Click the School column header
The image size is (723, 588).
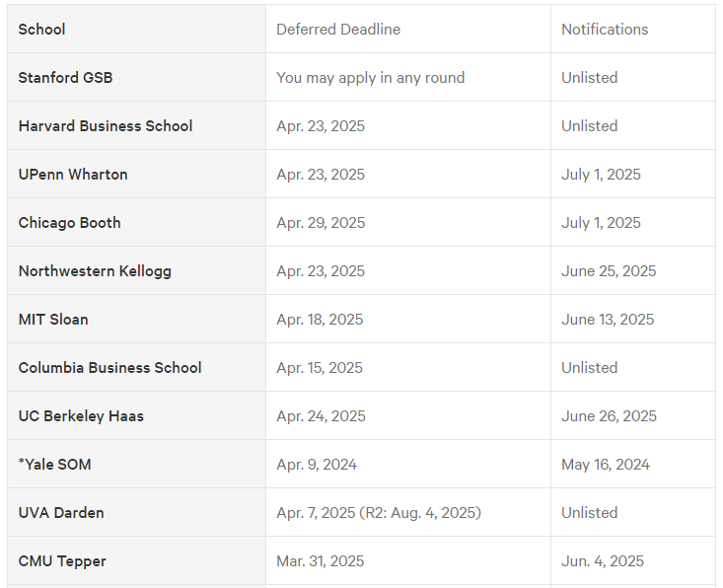tap(41, 30)
